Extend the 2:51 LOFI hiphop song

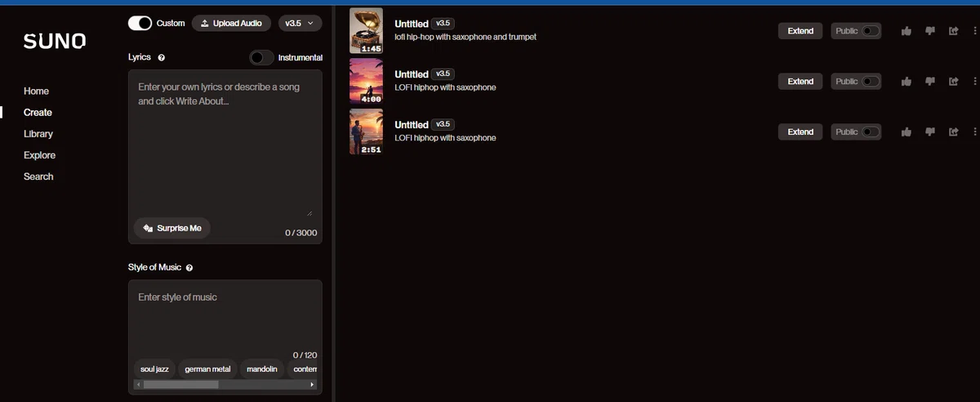point(800,132)
